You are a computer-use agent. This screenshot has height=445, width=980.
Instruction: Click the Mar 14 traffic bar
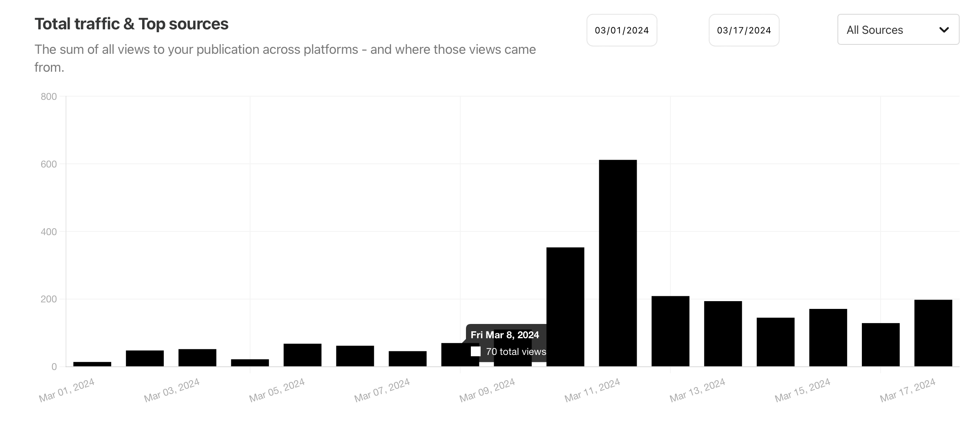775,342
